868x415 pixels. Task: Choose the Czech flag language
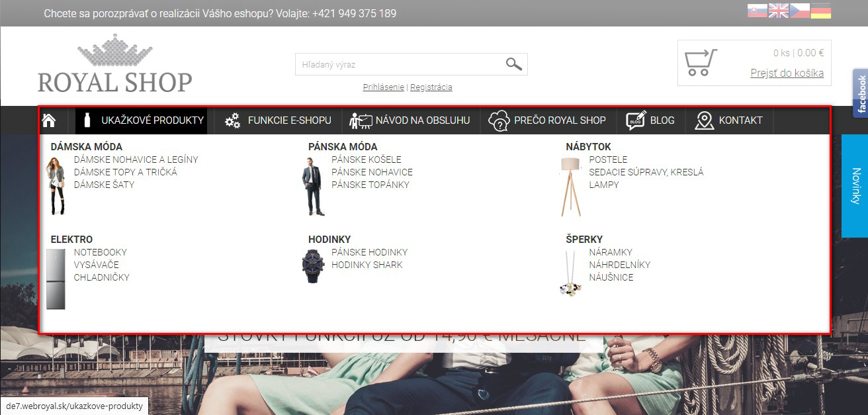pos(799,11)
